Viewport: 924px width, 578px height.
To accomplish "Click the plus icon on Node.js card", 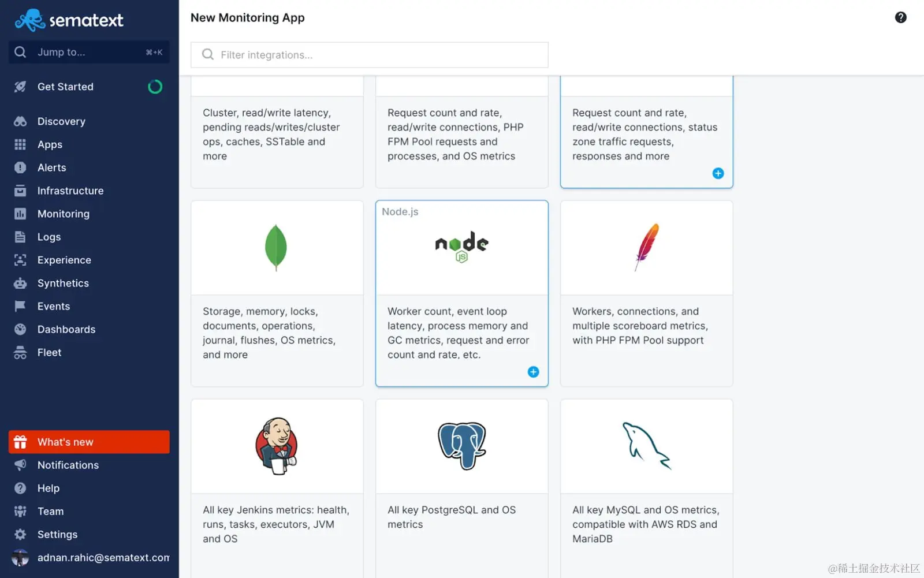I will [533, 372].
